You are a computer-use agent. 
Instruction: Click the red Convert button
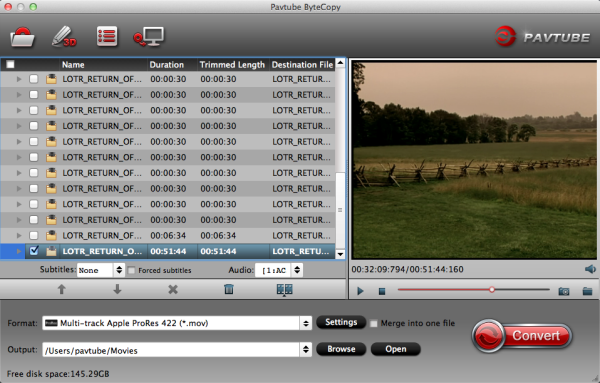pos(522,336)
